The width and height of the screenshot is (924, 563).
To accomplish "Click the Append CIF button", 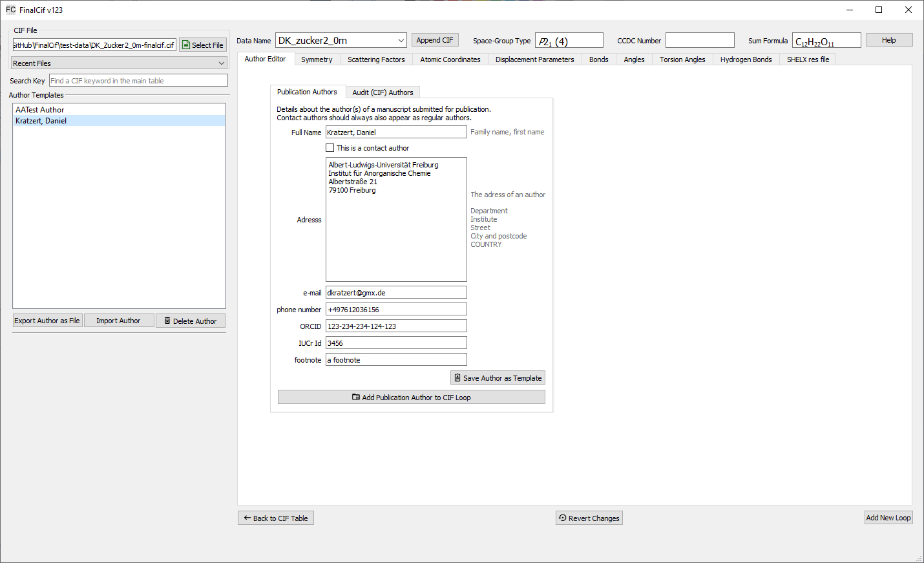I will [x=434, y=40].
